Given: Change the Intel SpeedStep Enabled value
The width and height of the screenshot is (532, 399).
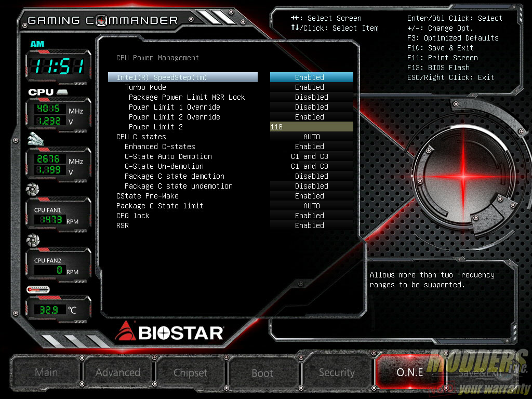Looking at the screenshot, I should 312,77.
